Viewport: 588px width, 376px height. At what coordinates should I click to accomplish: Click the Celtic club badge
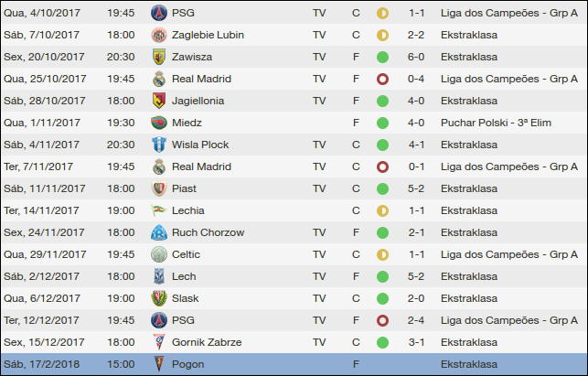(x=158, y=254)
